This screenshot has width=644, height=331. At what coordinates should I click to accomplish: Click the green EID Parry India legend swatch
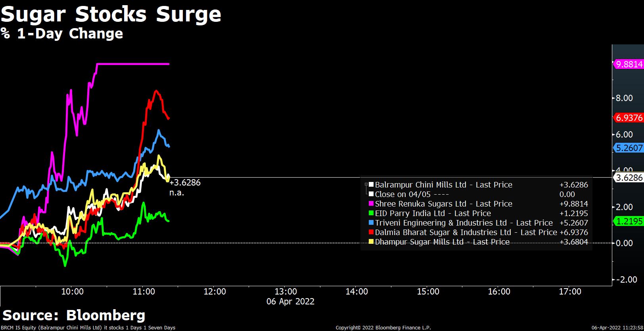[371, 213]
